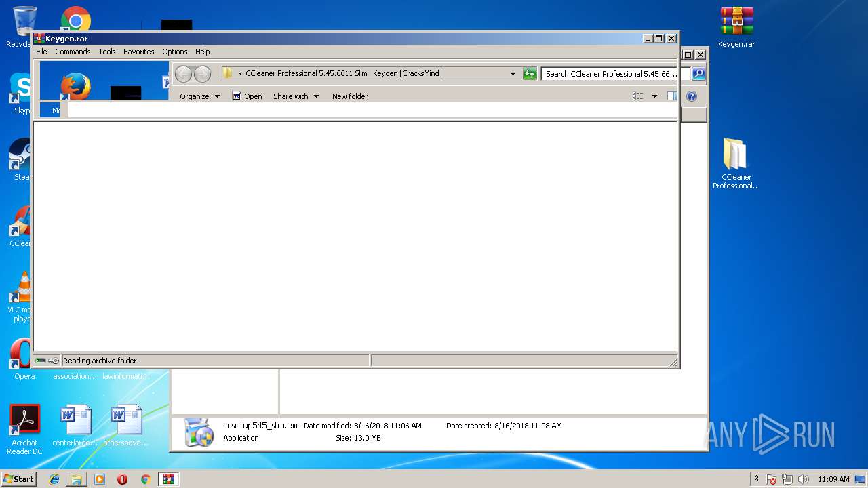Open Chrome from the taskbar
This screenshot has height=488, width=868.
[x=145, y=479]
